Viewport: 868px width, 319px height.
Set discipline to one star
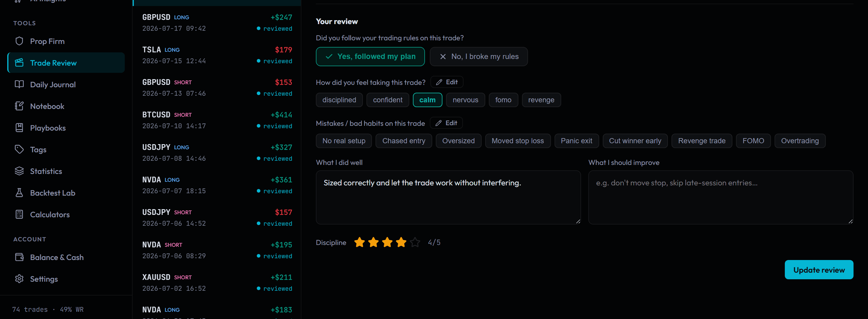pos(360,242)
